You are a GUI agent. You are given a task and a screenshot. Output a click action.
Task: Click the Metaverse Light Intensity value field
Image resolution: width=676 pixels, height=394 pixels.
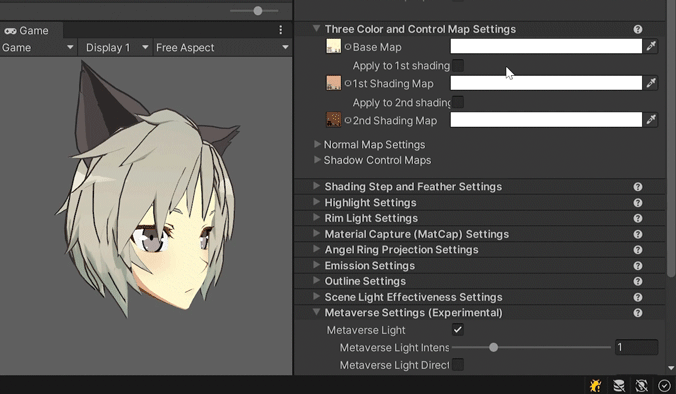pos(636,347)
